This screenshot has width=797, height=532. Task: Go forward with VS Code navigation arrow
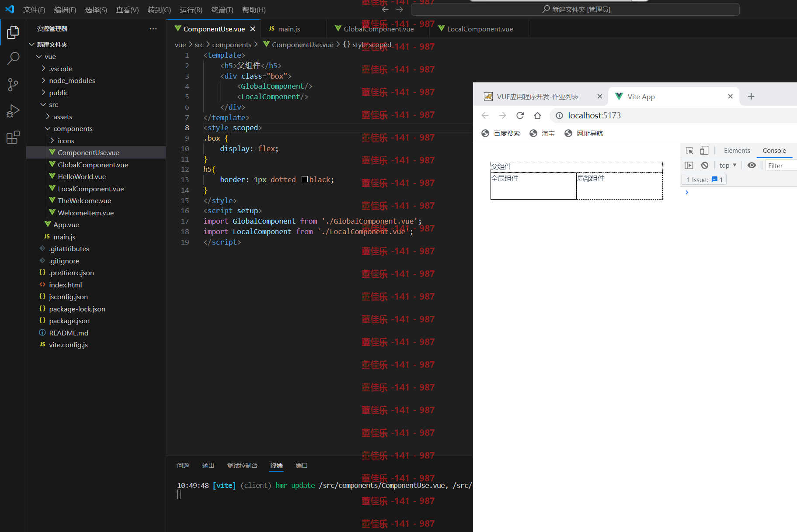tap(400, 9)
